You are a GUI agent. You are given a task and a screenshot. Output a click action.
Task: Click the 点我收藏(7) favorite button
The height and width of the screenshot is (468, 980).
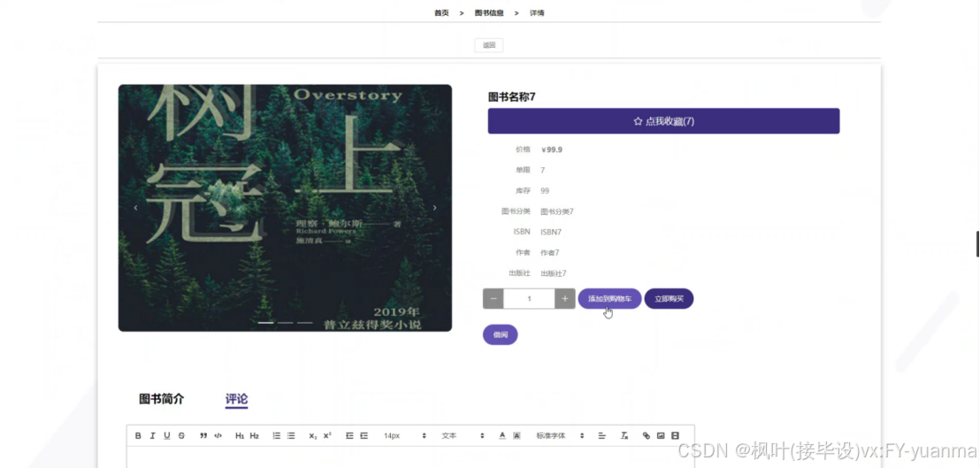pos(663,121)
